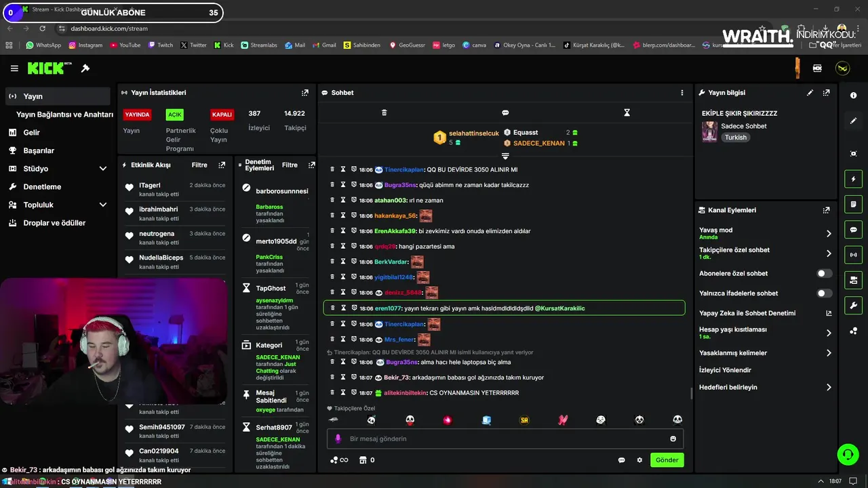Click the chat bubble icon in right sidebar
The width and height of the screenshot is (868, 488).
[x=854, y=230]
